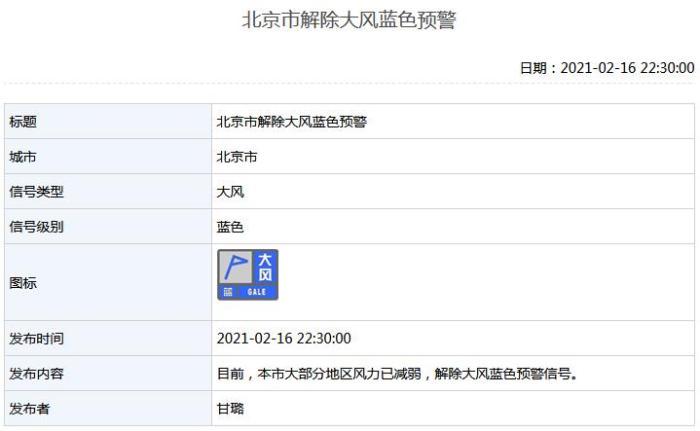Select the 日期 timestamp below the heading

click(607, 68)
